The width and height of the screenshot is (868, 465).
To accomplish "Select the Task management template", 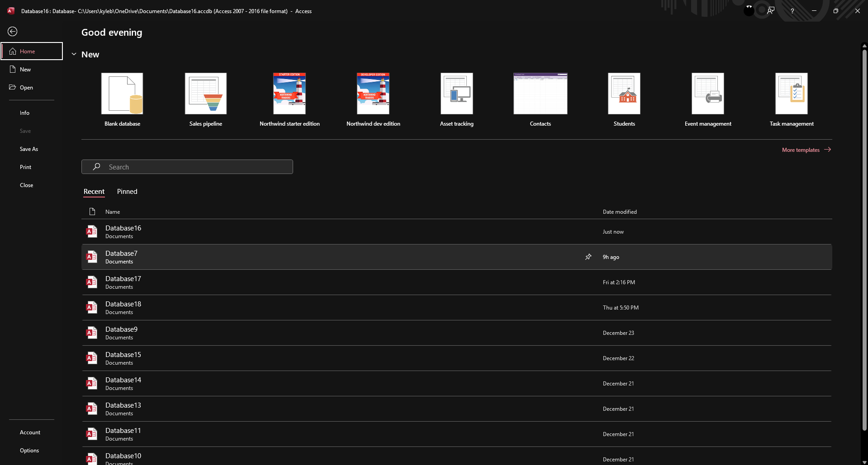I will pyautogui.click(x=791, y=94).
